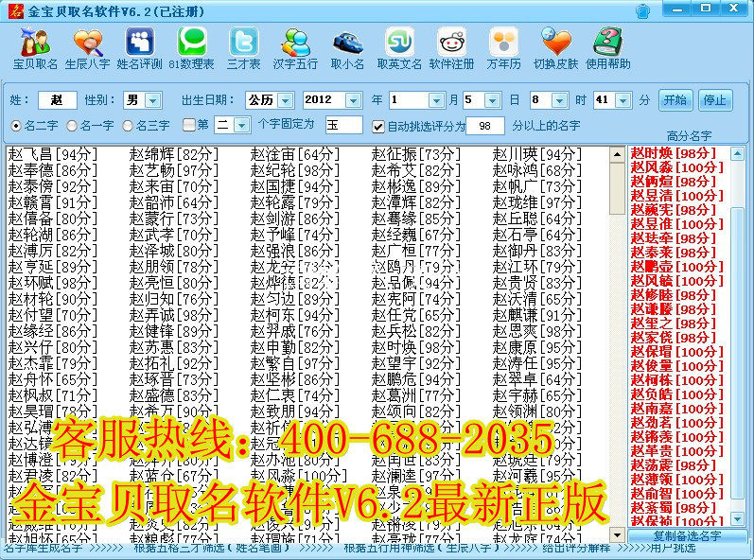Select high-score name 赵昱清[100分]

point(677,196)
